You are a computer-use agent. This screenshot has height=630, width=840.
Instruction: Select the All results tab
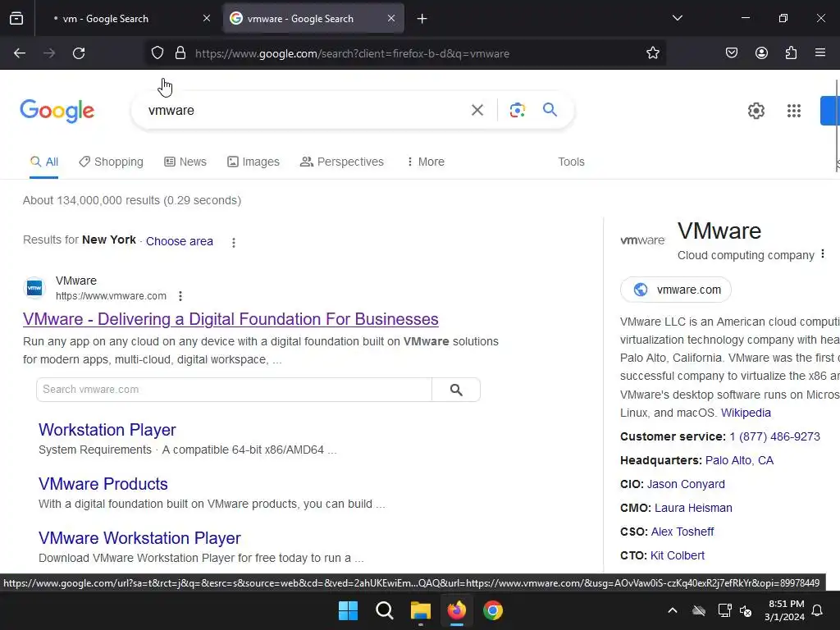44,162
